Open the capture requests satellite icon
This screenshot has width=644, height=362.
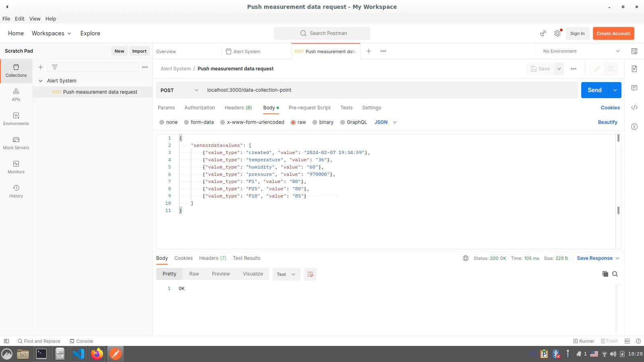pos(543,33)
